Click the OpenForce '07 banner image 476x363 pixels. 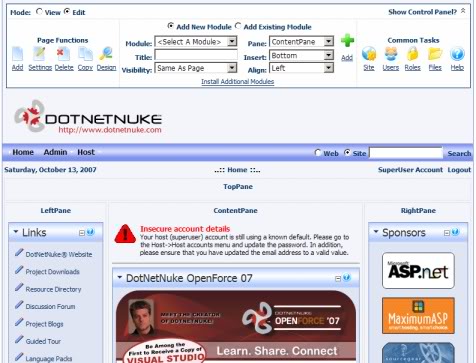[x=236, y=327]
